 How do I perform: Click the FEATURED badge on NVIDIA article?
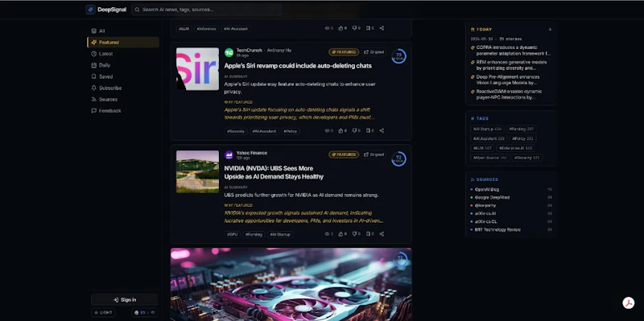click(344, 154)
